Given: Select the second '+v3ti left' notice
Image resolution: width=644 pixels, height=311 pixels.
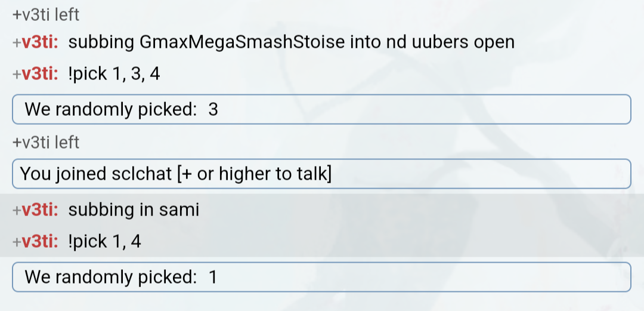Looking at the screenshot, I should coord(45,142).
